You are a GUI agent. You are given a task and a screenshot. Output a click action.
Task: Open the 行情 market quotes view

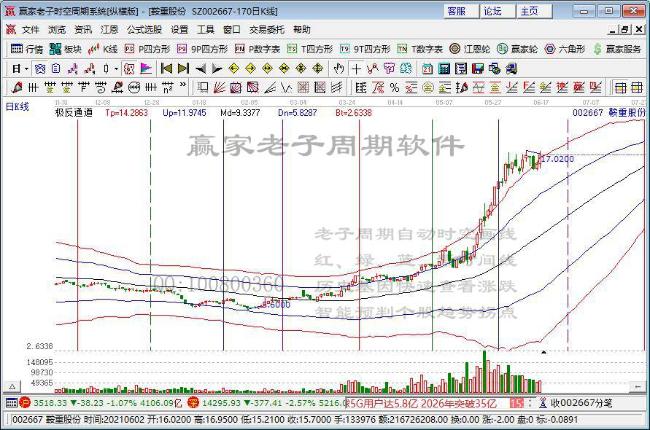pyautogui.click(x=27, y=49)
